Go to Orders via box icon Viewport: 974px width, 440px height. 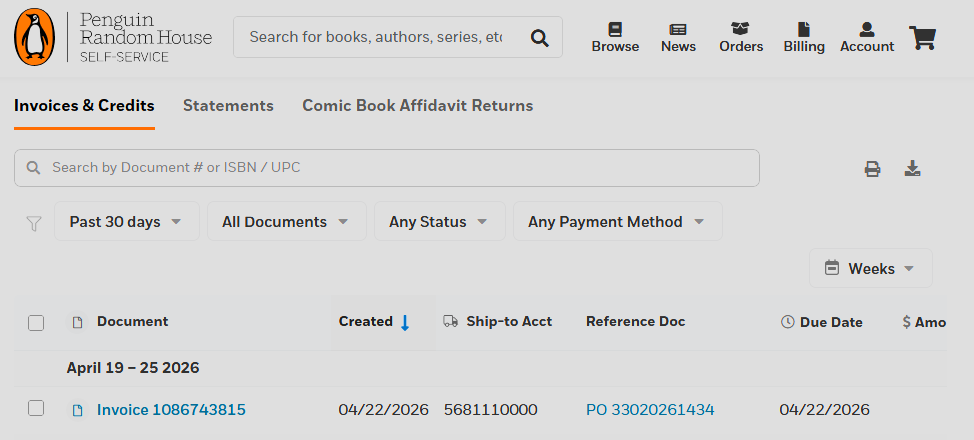click(x=740, y=29)
